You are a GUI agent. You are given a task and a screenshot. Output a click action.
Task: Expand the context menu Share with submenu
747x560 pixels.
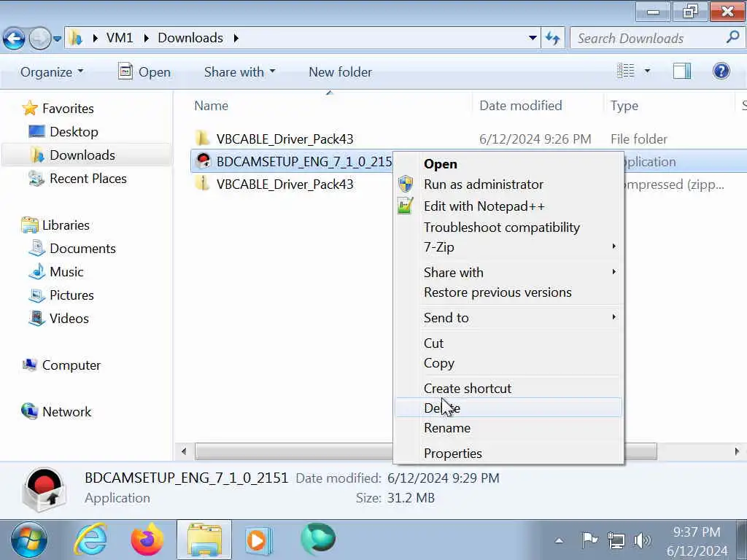coord(508,273)
